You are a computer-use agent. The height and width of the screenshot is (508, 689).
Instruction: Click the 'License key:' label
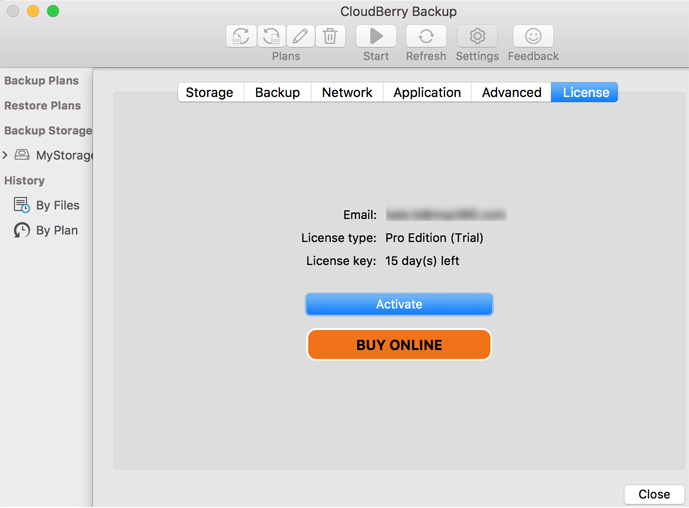[x=341, y=261]
